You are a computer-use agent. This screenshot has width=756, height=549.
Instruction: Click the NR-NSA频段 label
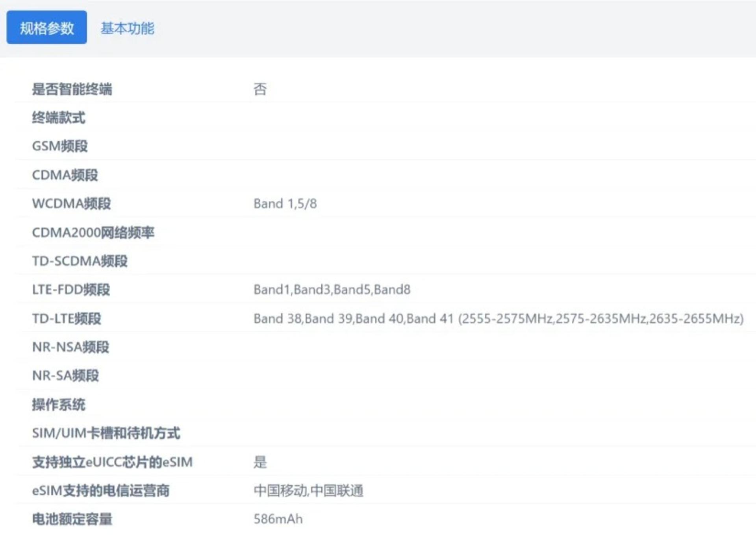coord(70,347)
